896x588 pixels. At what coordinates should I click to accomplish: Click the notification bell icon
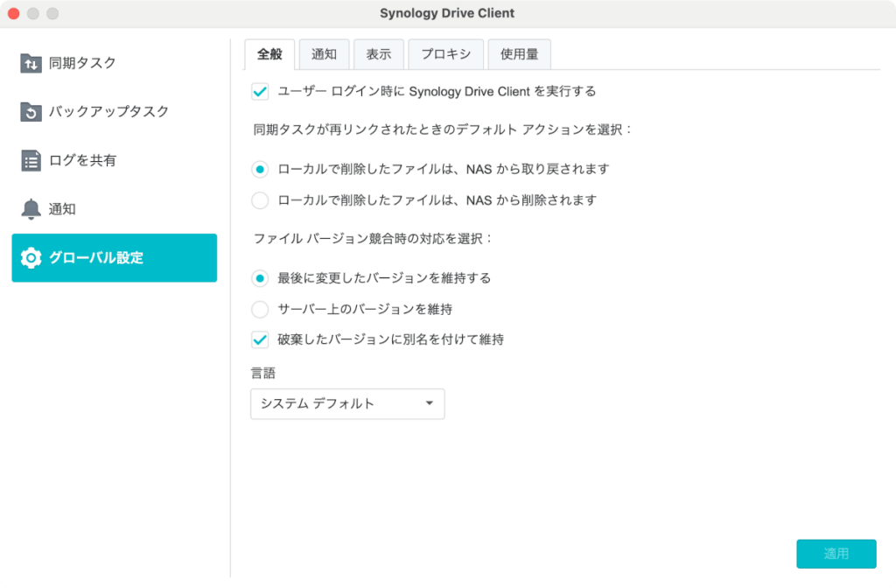[31, 209]
